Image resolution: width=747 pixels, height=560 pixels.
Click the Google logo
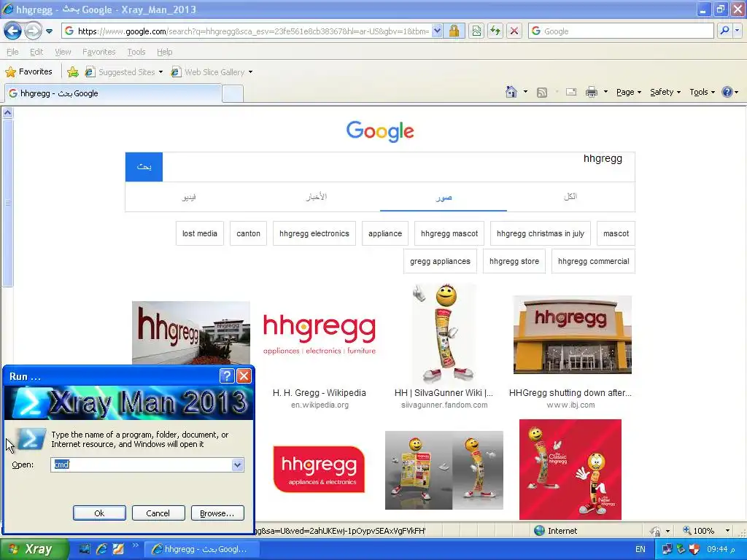[380, 131]
